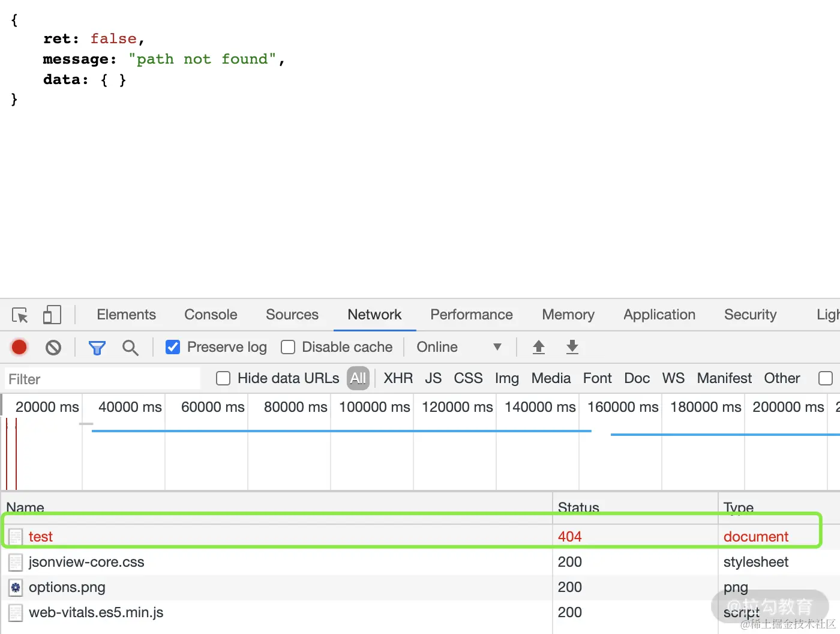Toggle the network filter funnel icon
840x634 pixels.
point(97,348)
